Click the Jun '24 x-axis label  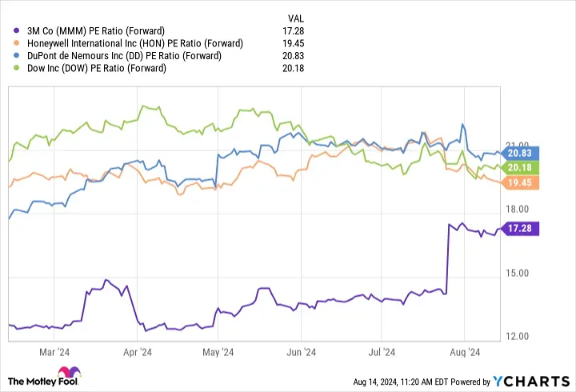pos(301,350)
